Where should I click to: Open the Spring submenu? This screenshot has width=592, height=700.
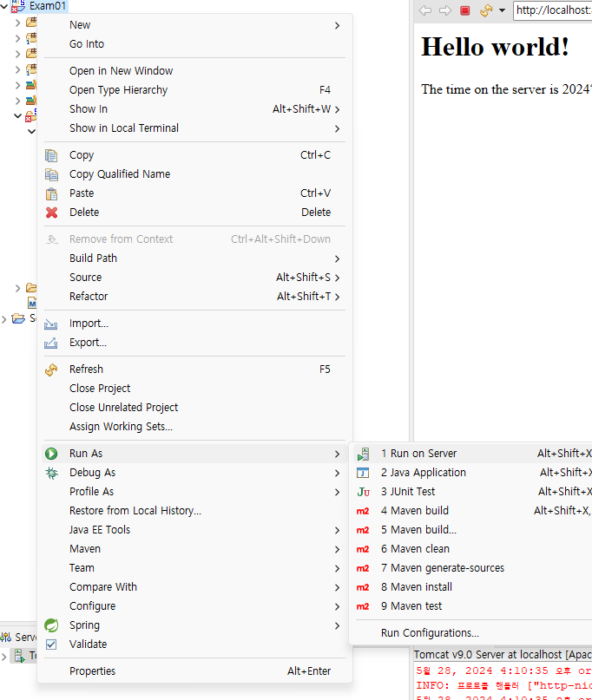click(x=194, y=625)
